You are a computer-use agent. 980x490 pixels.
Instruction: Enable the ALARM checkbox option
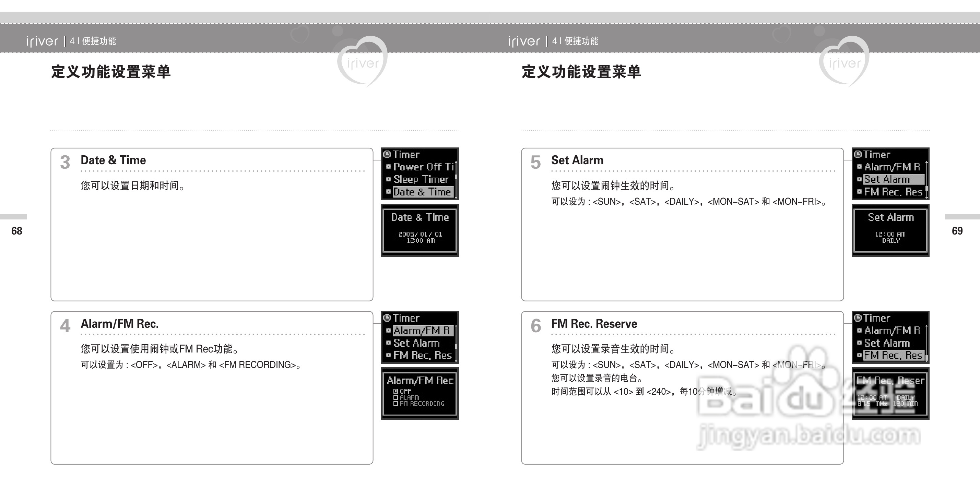coord(395,397)
